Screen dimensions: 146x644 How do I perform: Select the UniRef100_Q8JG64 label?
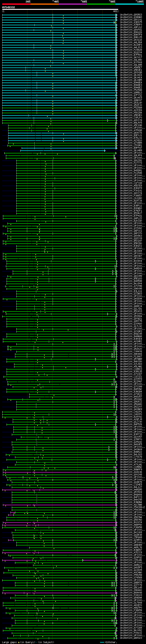pos(131,251)
